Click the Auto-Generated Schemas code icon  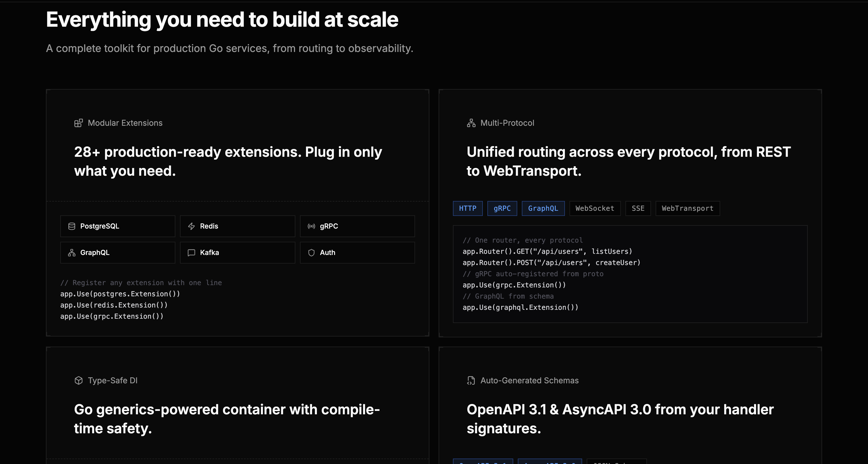(471, 380)
